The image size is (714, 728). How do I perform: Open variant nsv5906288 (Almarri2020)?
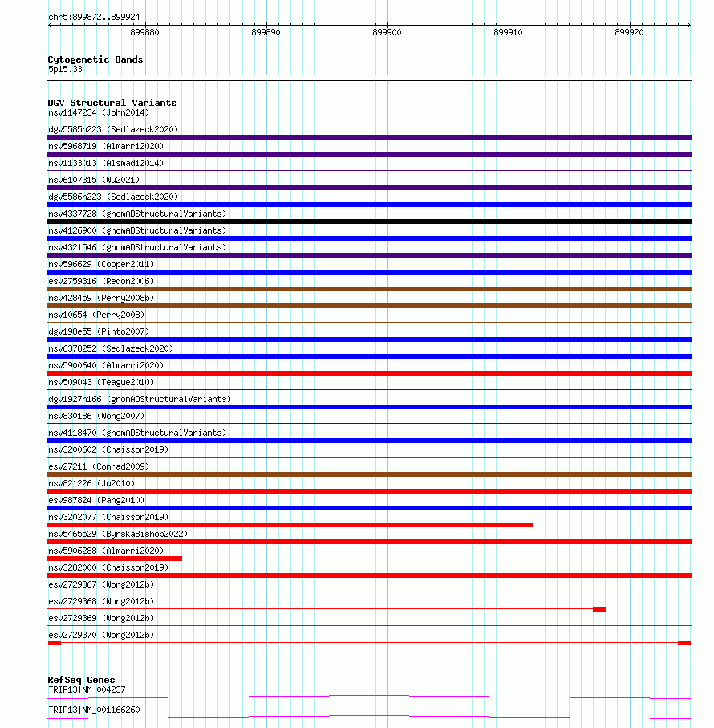coord(106,551)
